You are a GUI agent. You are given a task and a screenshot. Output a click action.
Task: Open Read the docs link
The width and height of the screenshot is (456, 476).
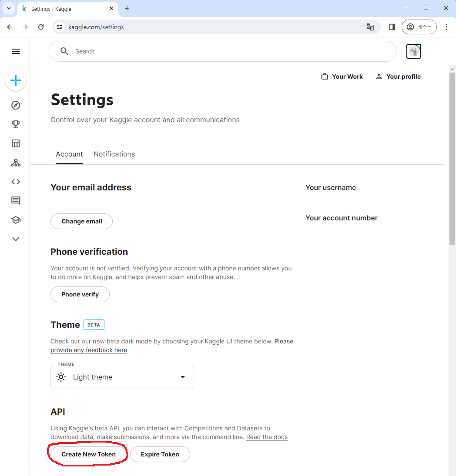[267, 437]
